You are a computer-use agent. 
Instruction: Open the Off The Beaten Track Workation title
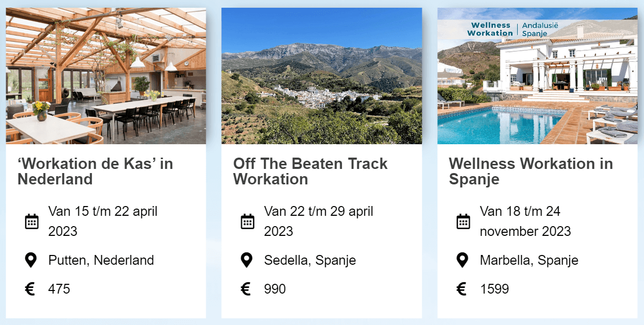tap(310, 171)
